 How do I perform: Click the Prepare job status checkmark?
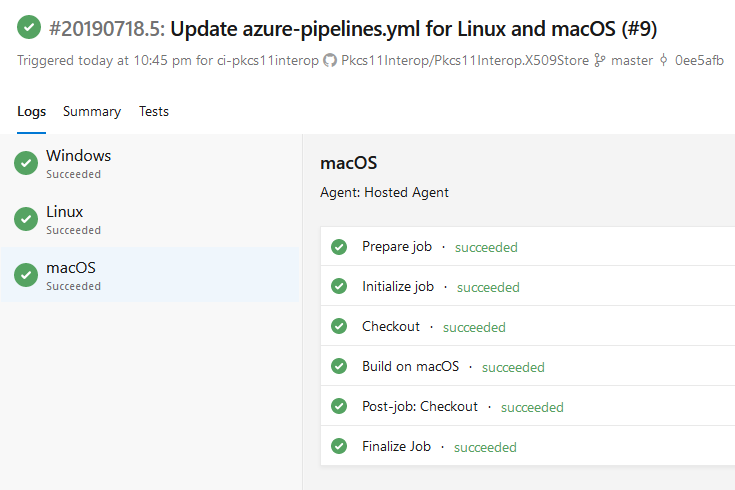[x=339, y=247]
